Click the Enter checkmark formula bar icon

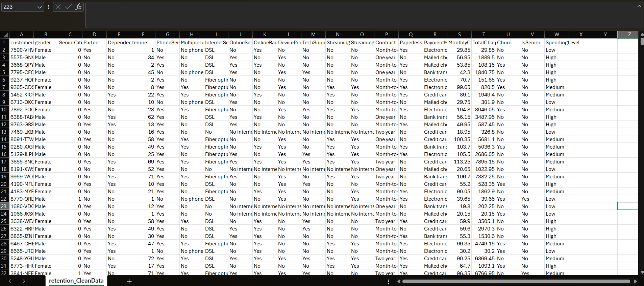click(68, 7)
